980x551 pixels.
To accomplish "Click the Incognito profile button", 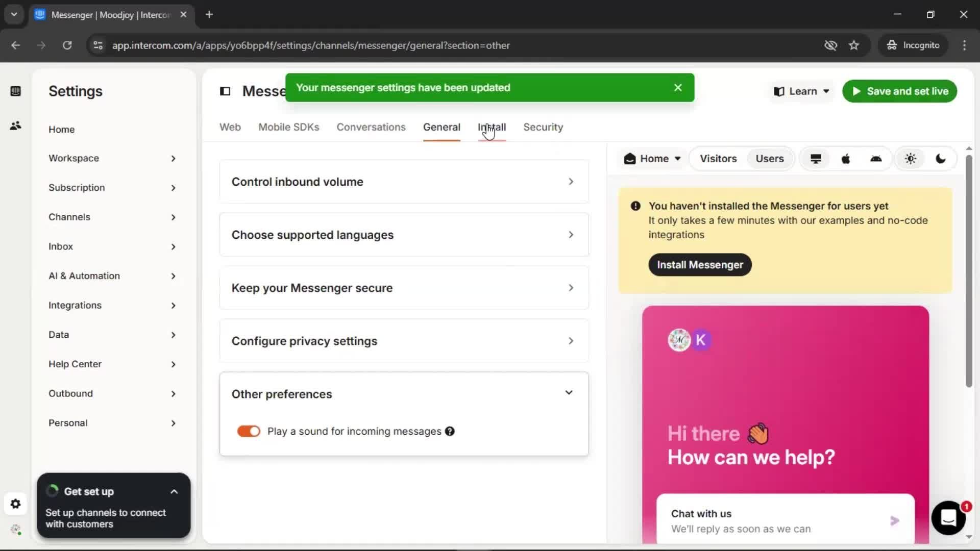I will click(913, 45).
